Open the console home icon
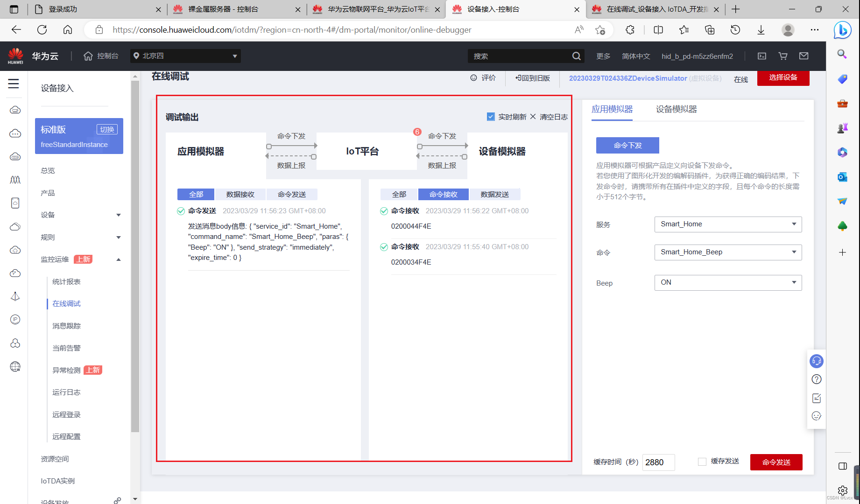 (88, 56)
